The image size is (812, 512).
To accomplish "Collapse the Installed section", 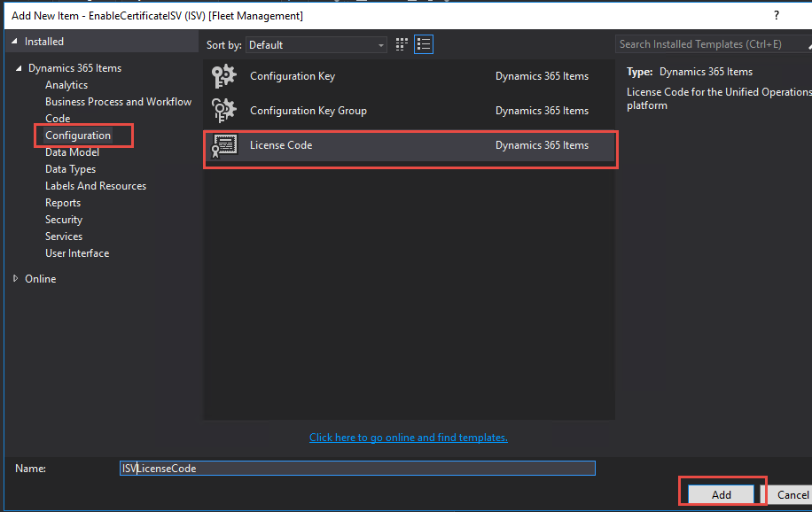I will 12,41.
